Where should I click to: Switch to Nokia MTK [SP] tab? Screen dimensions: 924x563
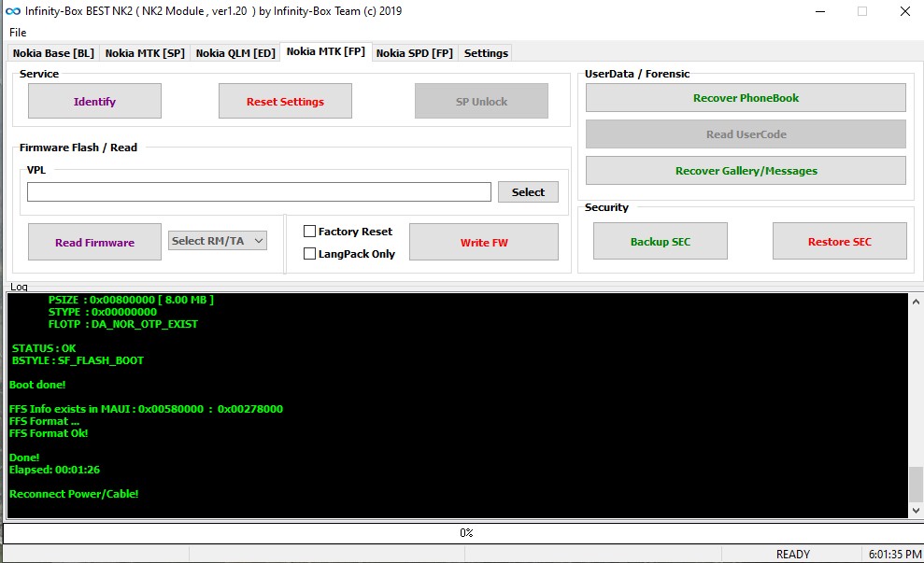[x=145, y=53]
